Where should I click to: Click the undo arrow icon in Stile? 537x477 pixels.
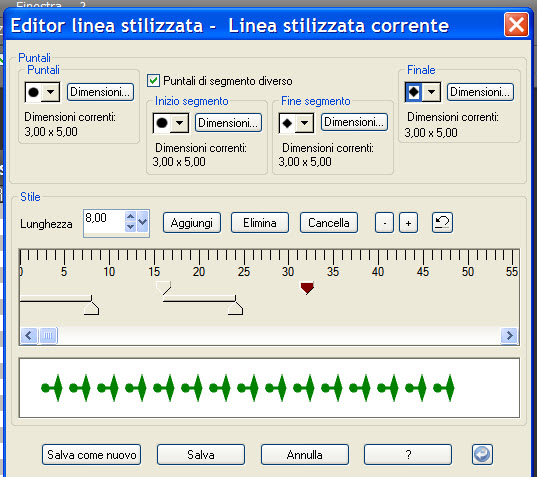(442, 223)
